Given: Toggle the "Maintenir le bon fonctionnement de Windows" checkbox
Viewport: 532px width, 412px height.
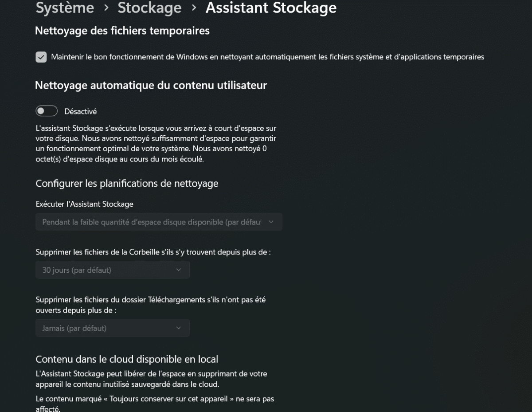Looking at the screenshot, I should (41, 57).
